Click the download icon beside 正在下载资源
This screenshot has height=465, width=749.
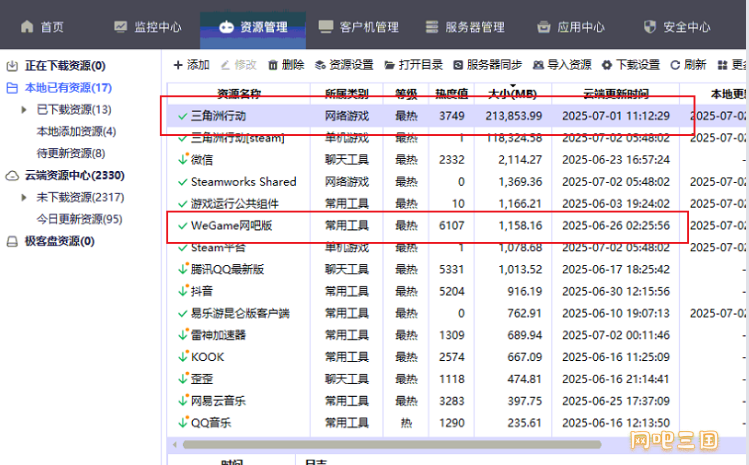pos(12,66)
